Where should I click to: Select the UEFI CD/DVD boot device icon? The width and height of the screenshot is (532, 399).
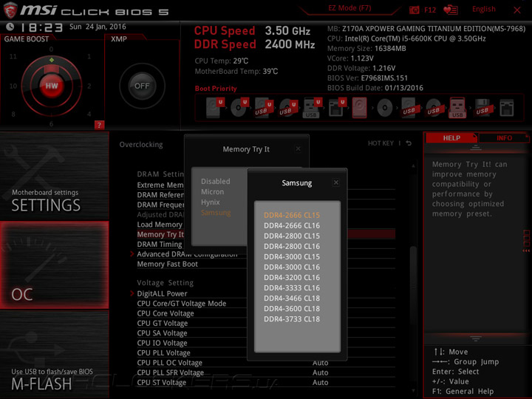coord(239,108)
